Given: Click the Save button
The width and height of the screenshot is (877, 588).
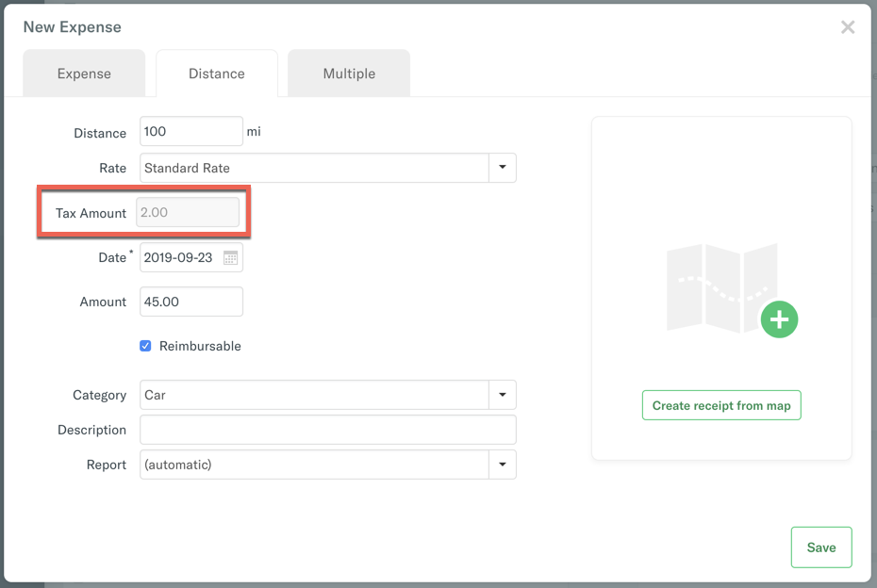Looking at the screenshot, I should [820, 547].
